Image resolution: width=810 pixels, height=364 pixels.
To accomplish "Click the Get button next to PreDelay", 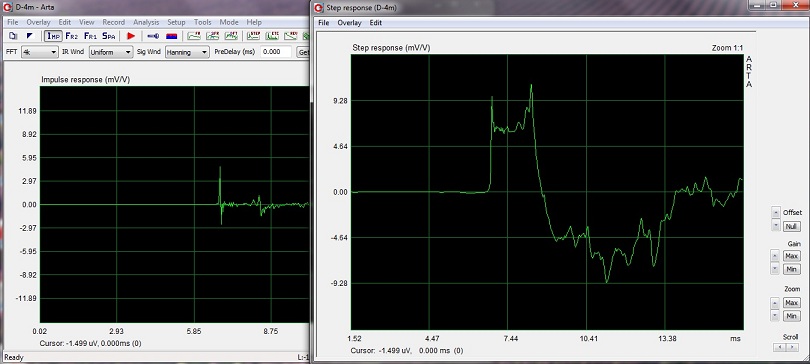I will (x=303, y=52).
